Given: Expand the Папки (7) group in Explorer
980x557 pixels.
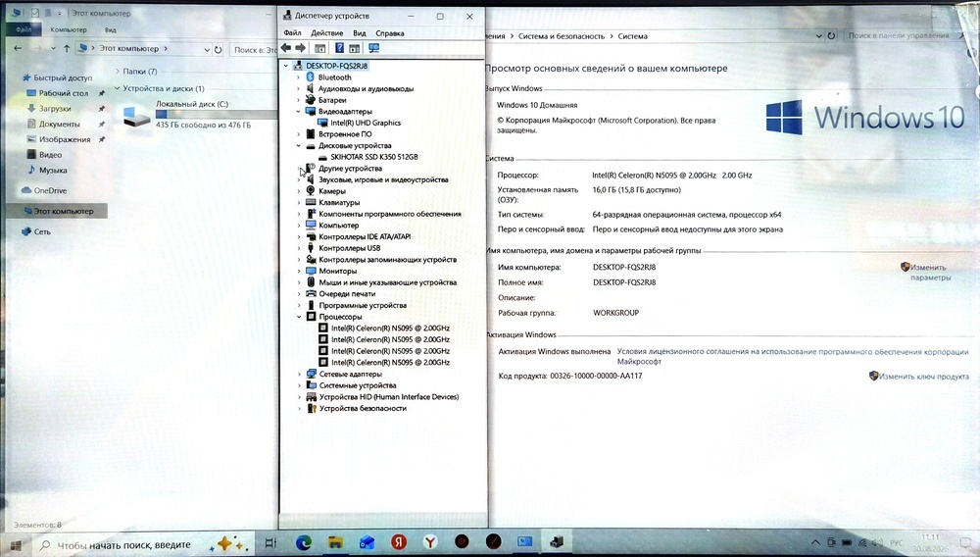Looking at the screenshot, I should pyautogui.click(x=117, y=72).
